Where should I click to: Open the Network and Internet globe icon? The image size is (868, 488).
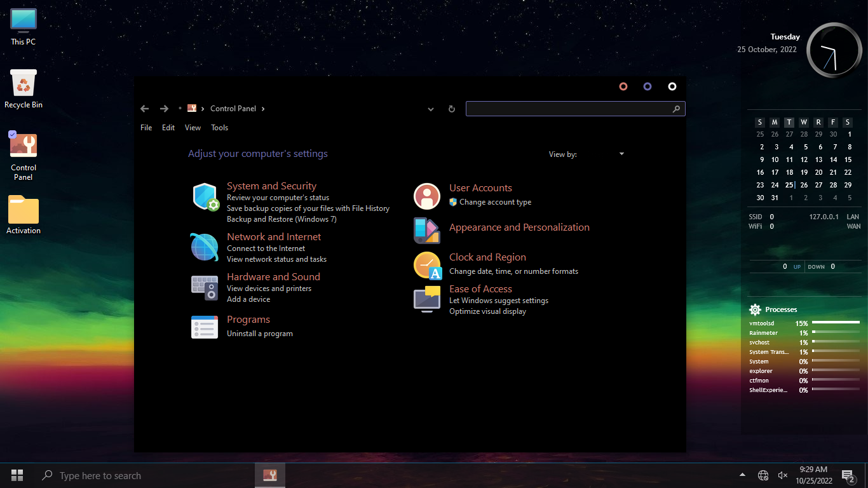(205, 247)
